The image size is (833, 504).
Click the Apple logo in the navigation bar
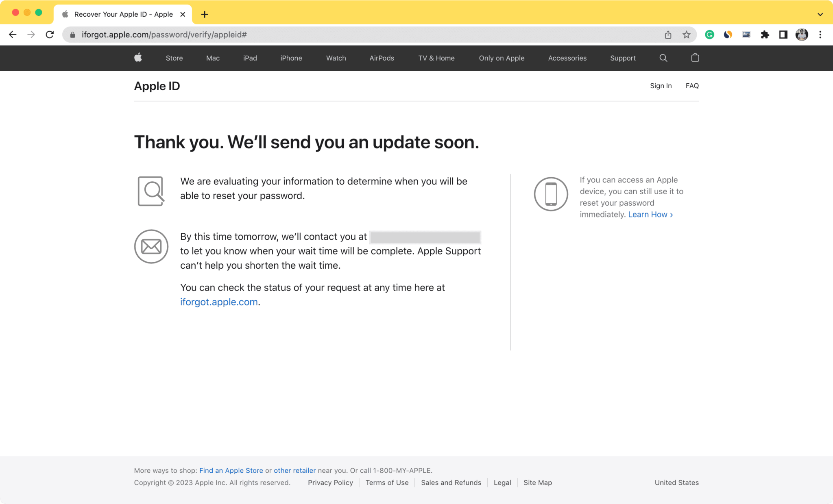[x=138, y=58]
